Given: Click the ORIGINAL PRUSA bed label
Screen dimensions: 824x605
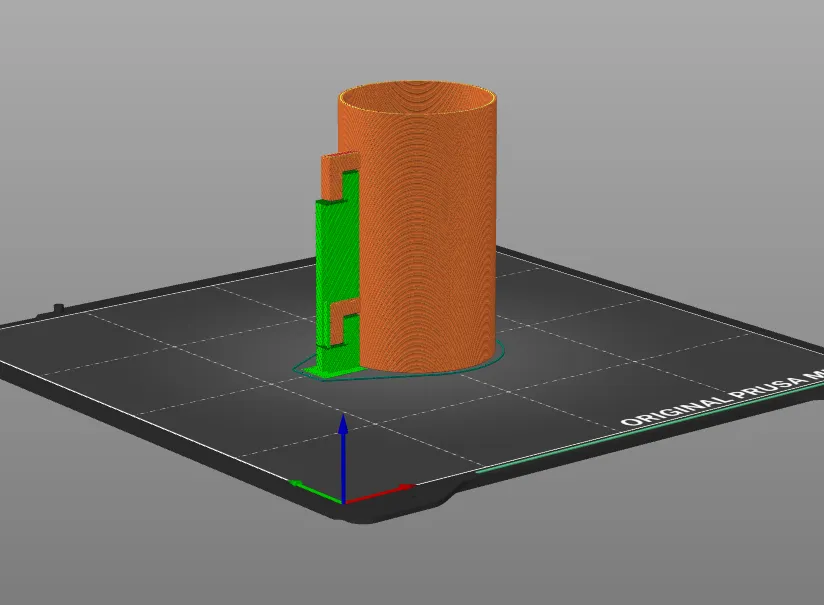Looking at the screenshot, I should (721, 398).
